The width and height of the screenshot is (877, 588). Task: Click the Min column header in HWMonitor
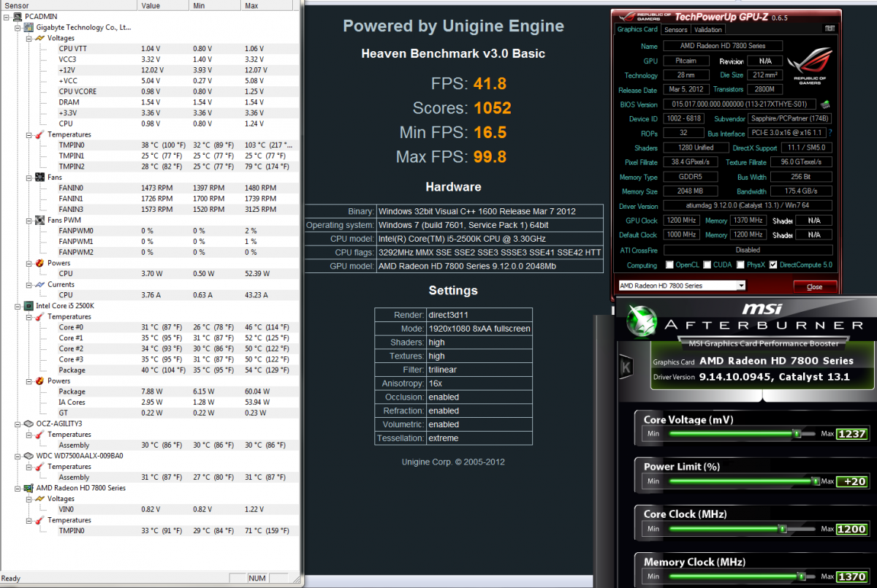click(214, 5)
